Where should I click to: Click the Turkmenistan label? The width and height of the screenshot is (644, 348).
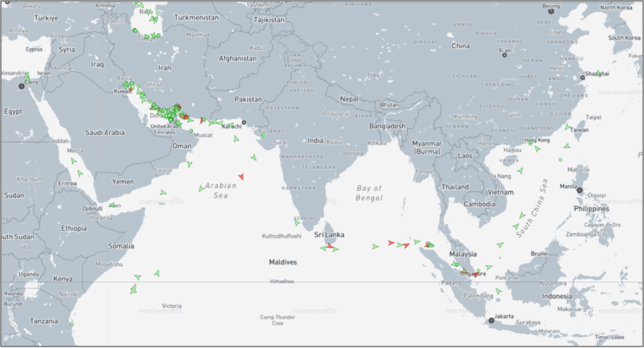(197, 17)
